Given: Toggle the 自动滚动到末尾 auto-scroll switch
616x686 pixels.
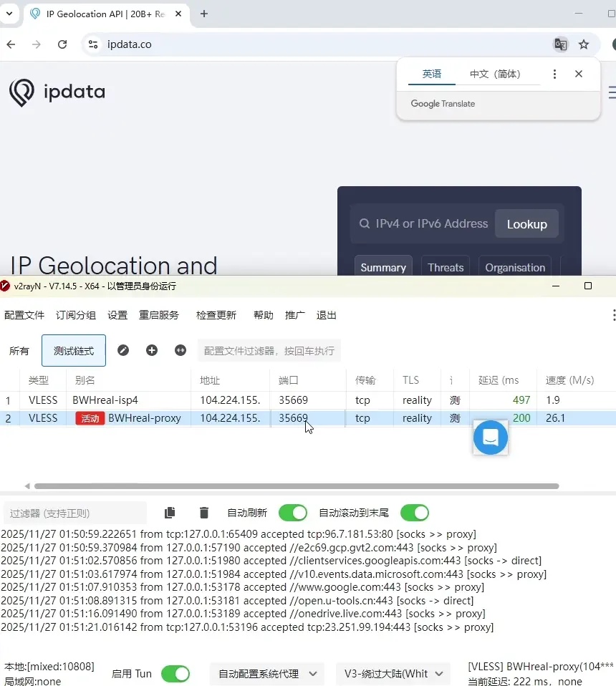Looking at the screenshot, I should (414, 513).
